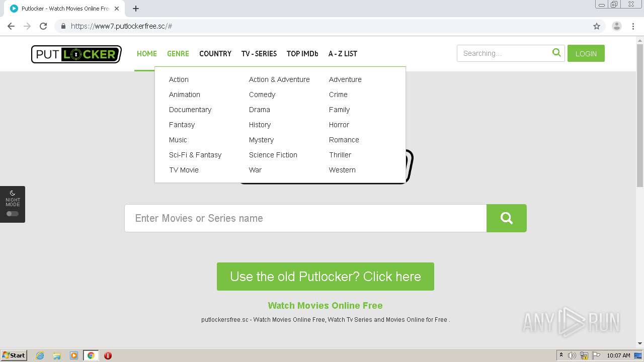Click Use the old Putlocker button
The image size is (644, 362).
click(x=326, y=277)
